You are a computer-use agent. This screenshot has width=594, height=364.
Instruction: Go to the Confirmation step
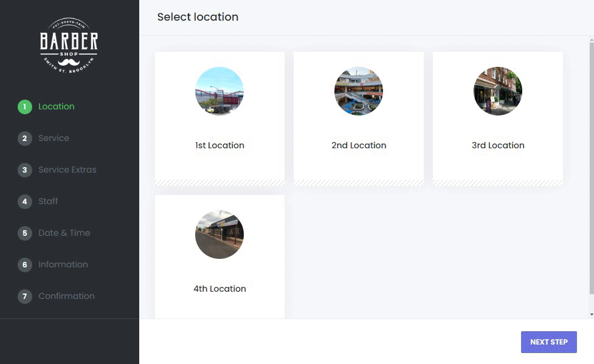point(66,297)
